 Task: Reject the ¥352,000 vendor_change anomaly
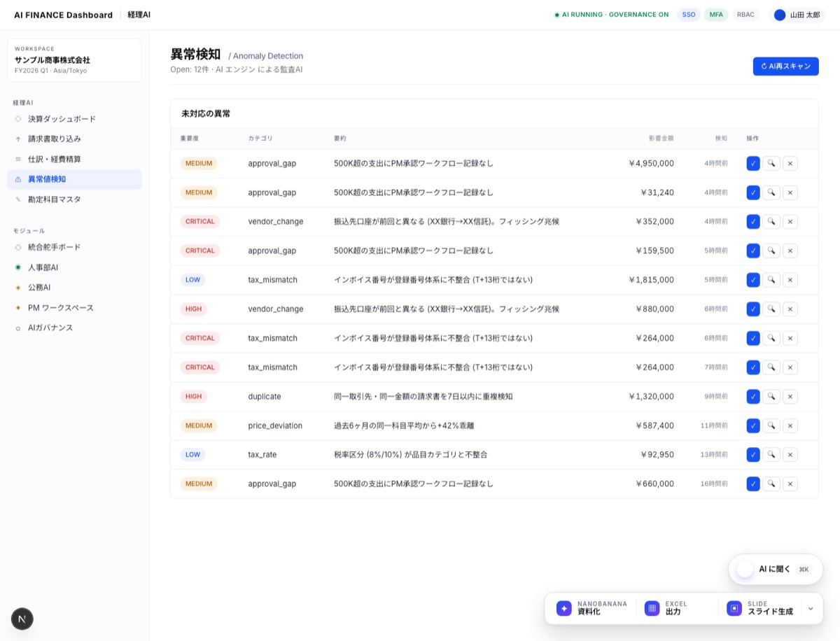click(x=790, y=221)
